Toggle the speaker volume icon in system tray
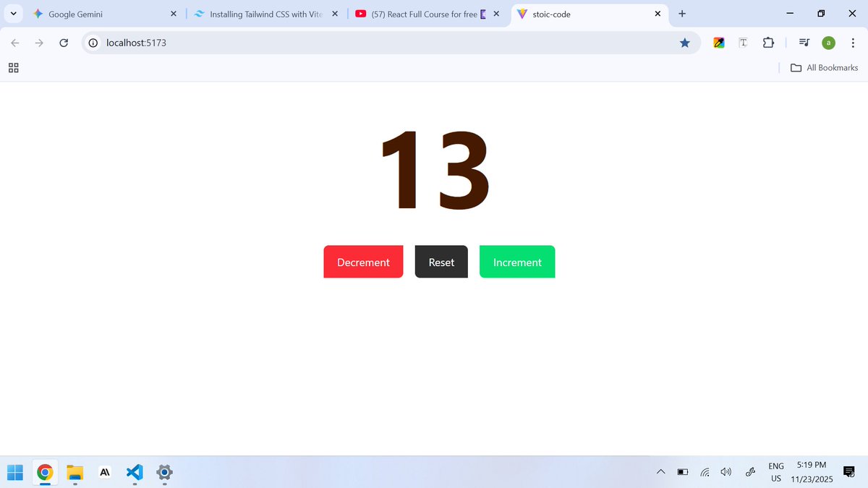The height and width of the screenshot is (488, 868). pyautogui.click(x=726, y=471)
